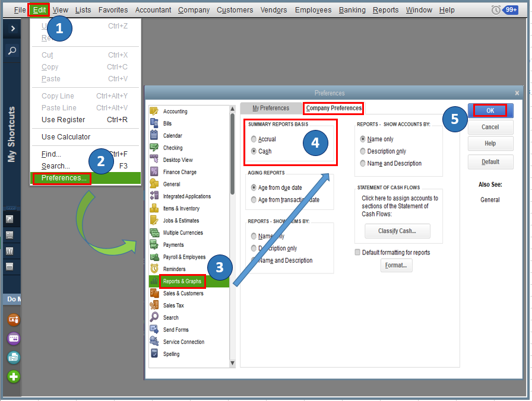Click the Integrated Applications icon

tap(154, 196)
